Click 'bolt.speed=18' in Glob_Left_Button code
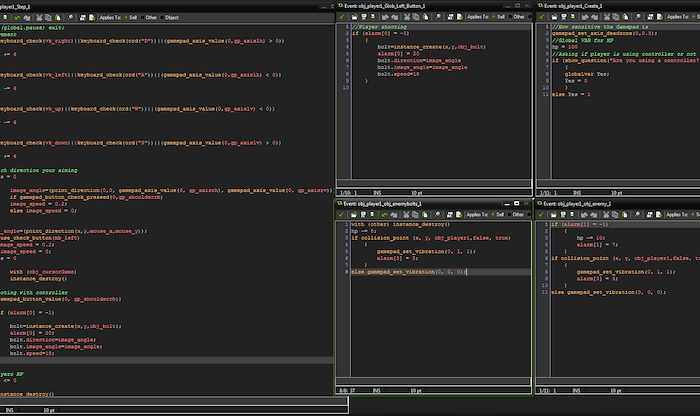This screenshot has width=700, height=416. 398,74
